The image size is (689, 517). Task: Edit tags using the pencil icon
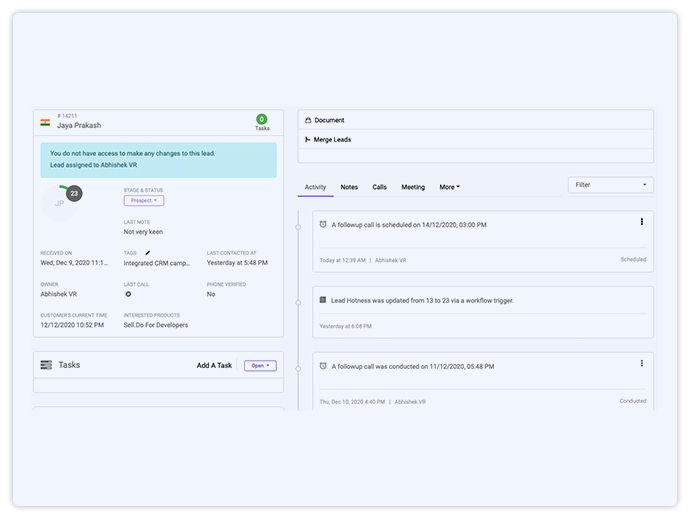(x=148, y=253)
